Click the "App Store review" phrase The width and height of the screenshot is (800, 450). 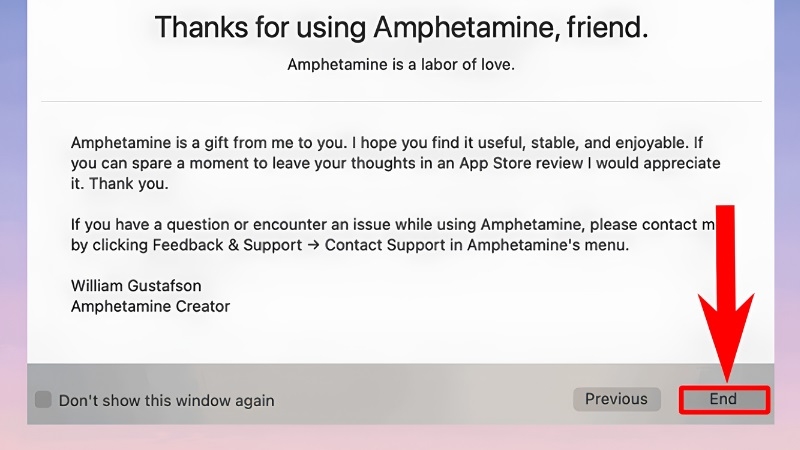pyautogui.click(x=521, y=163)
